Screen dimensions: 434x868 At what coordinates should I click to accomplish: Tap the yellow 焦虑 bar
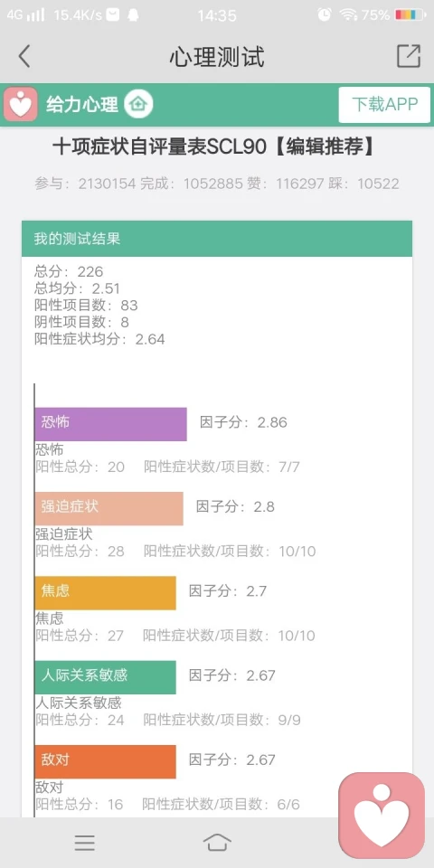coord(105,593)
